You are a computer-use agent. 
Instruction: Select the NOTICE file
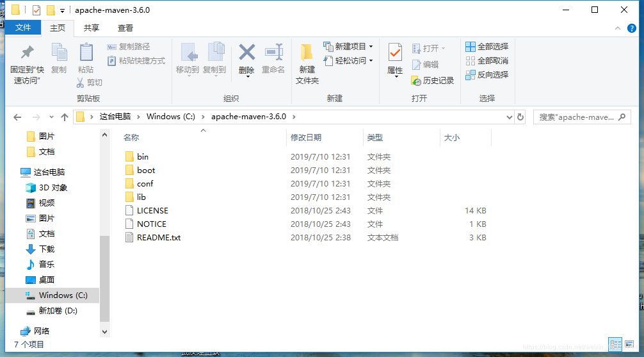(x=152, y=224)
